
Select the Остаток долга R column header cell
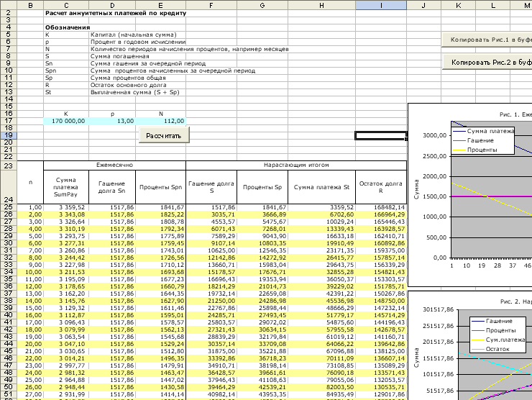tap(381, 187)
